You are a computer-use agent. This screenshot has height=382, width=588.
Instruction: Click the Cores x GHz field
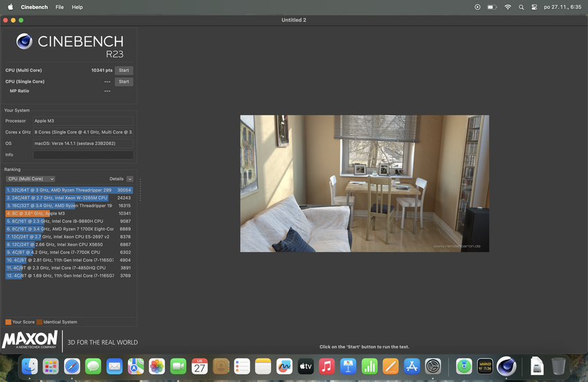point(83,132)
